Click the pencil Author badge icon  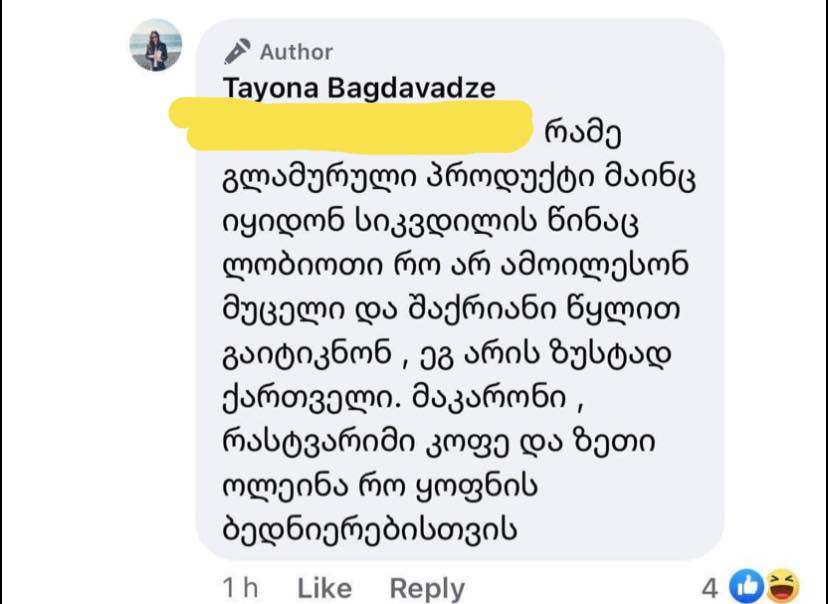click(x=238, y=51)
